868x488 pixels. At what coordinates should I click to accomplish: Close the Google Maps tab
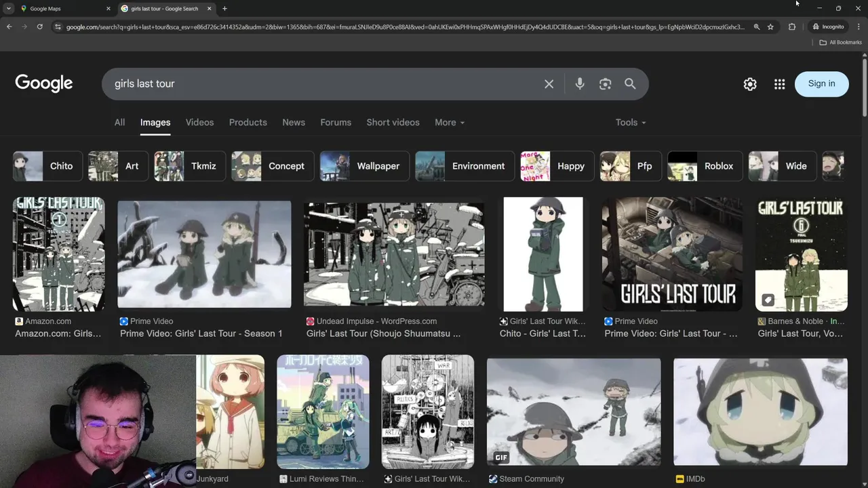[x=108, y=9]
